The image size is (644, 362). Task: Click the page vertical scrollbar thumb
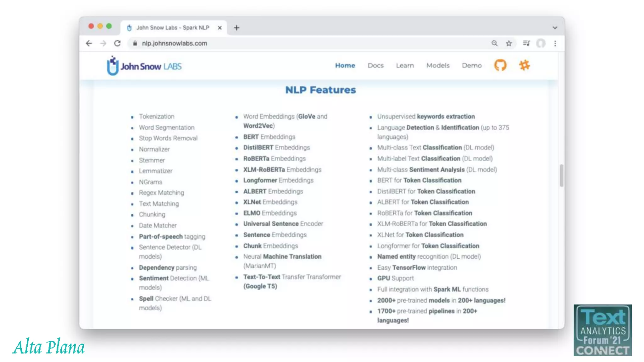(x=561, y=175)
